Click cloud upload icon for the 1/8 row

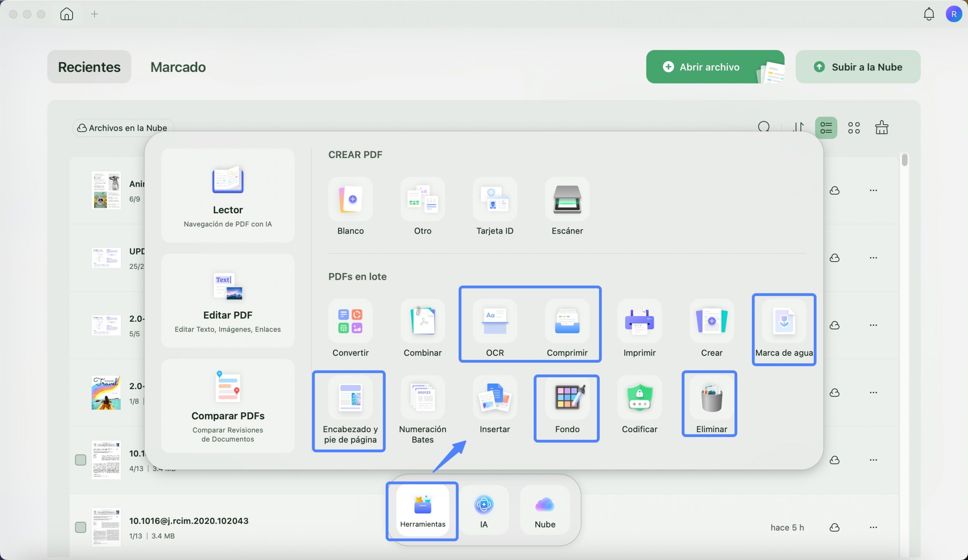point(834,392)
